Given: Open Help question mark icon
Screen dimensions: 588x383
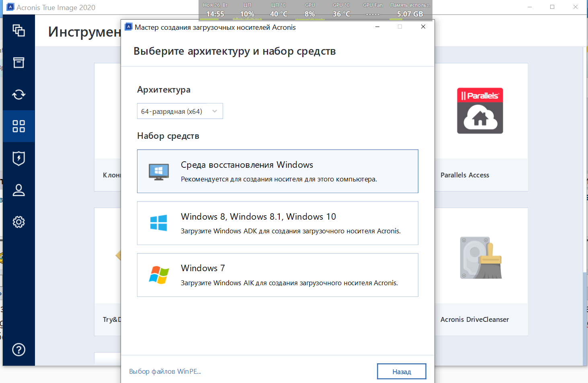Looking at the screenshot, I should point(18,350).
